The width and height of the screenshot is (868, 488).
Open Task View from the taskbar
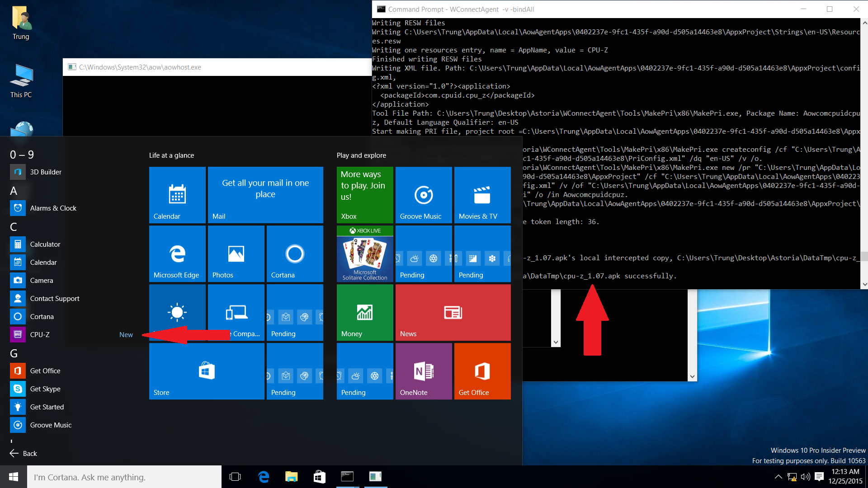[x=235, y=477]
